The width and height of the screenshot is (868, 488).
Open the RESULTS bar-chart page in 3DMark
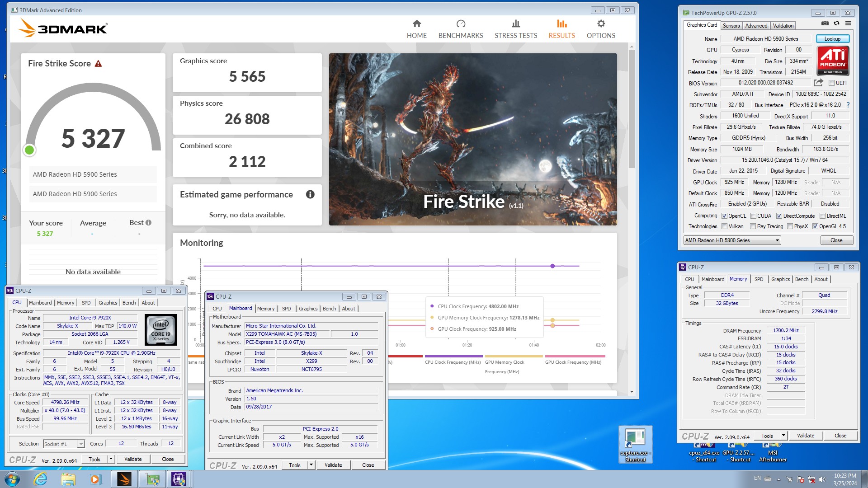click(x=561, y=29)
